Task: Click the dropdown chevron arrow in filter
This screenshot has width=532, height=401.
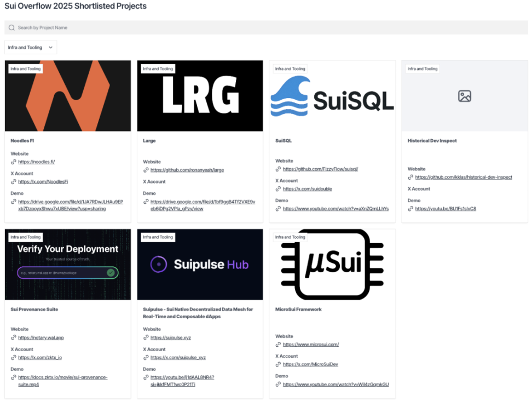Action: click(x=50, y=48)
